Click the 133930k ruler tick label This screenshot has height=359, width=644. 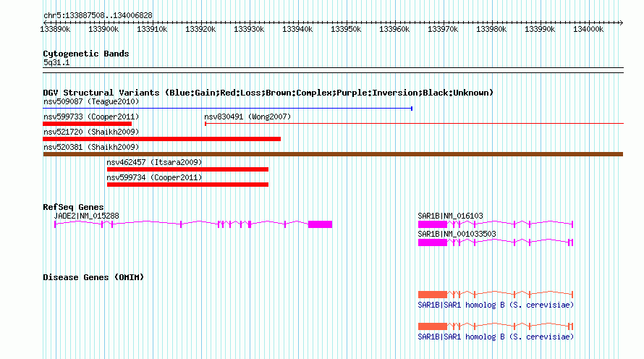click(249, 30)
